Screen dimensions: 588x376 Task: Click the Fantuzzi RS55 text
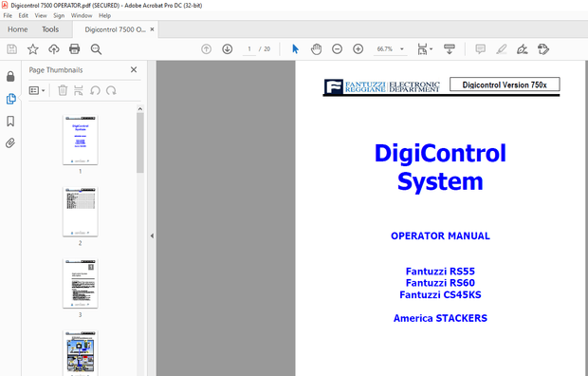pos(440,272)
